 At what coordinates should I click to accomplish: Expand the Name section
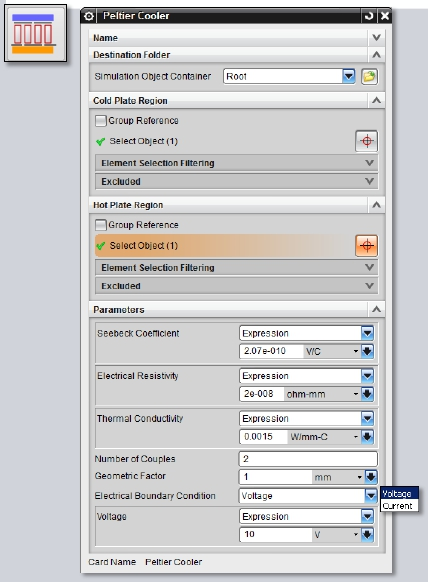(376, 38)
